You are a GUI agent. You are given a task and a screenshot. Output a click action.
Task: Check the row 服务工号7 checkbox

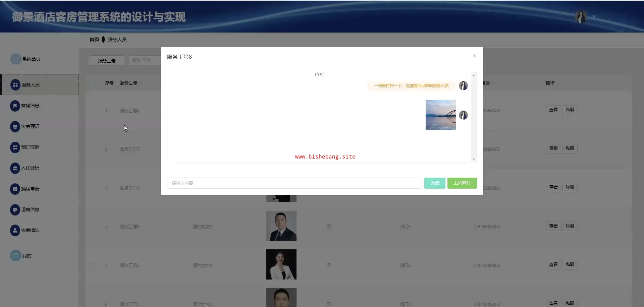[x=92, y=149]
